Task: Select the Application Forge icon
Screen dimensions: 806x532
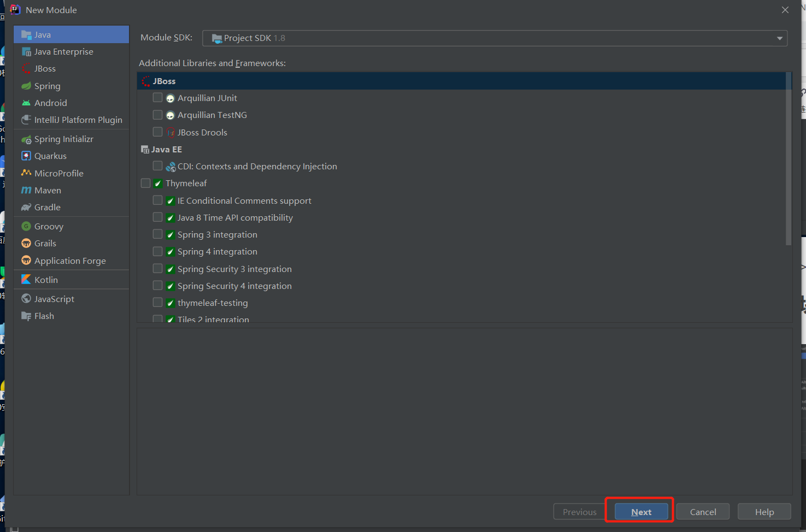Action: pyautogui.click(x=26, y=261)
